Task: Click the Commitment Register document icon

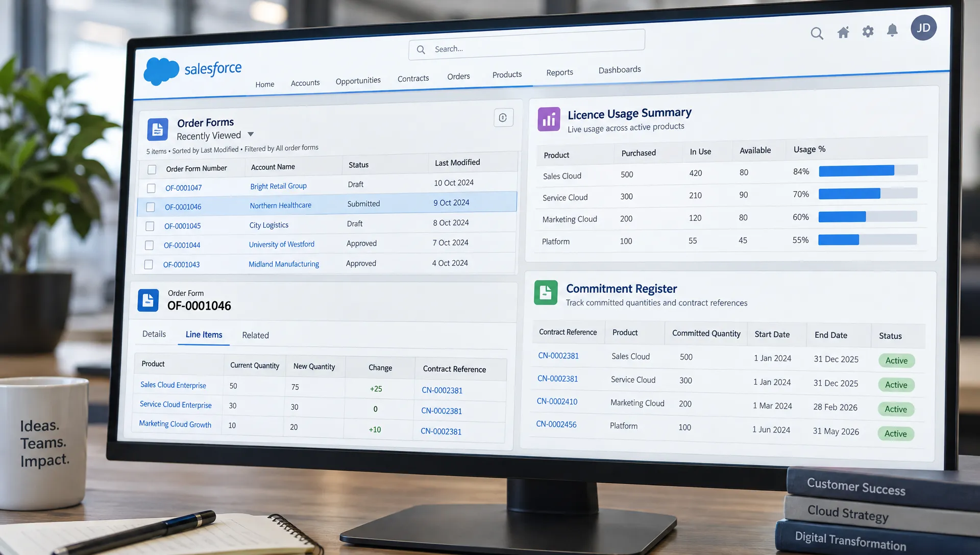Action: [546, 292]
